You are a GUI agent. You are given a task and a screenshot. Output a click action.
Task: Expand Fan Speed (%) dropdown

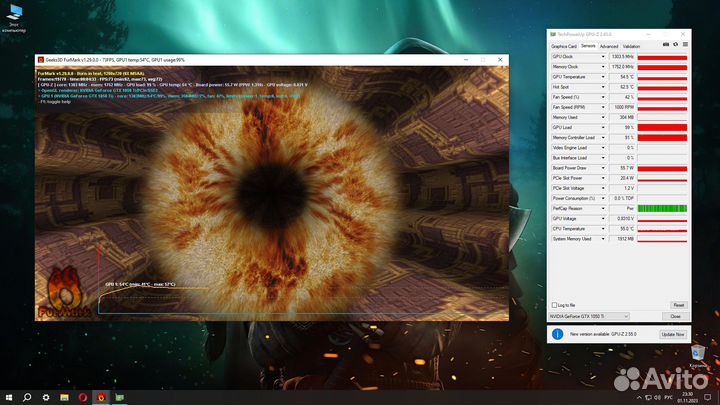click(603, 97)
